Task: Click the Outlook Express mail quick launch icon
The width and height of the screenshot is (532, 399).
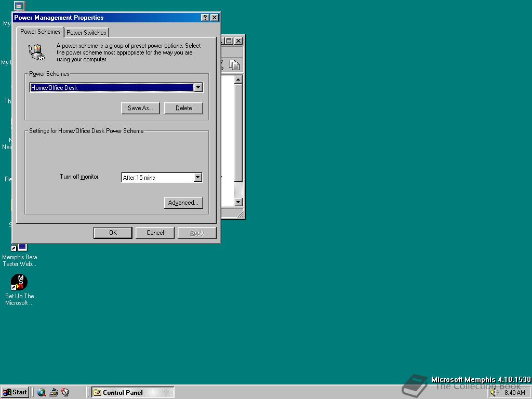Action: click(54, 393)
